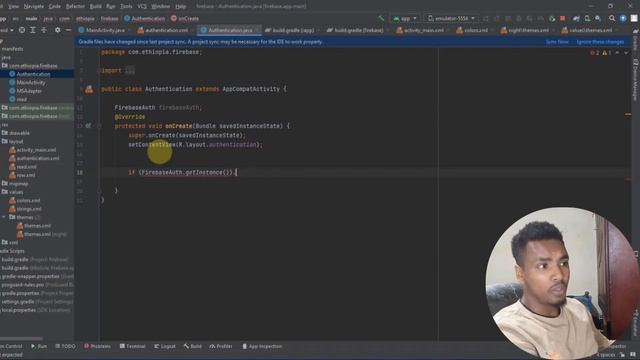Open the app run configuration dropdown
The height and width of the screenshot is (360, 640).
[x=405, y=18]
